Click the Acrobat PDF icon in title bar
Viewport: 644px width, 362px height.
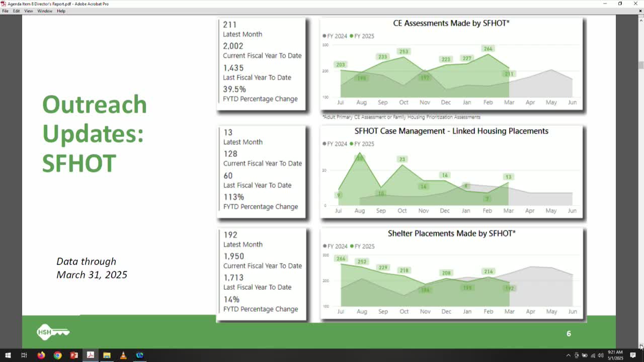(x=4, y=4)
